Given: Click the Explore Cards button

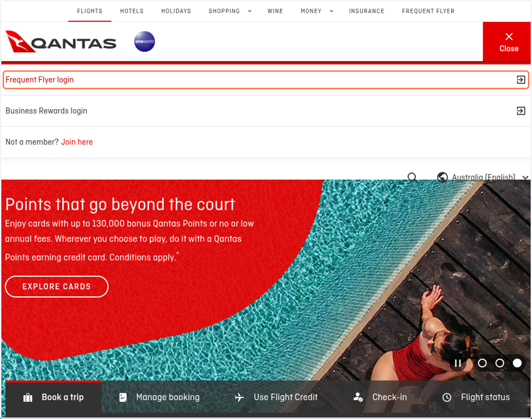Looking at the screenshot, I should click(x=57, y=286).
